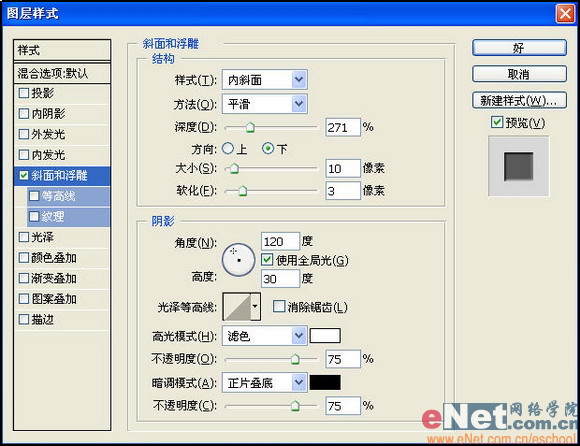The image size is (580, 446).
Task: Expand the 样式 (Style) dropdown showing 内斜面
Action: 264,80
